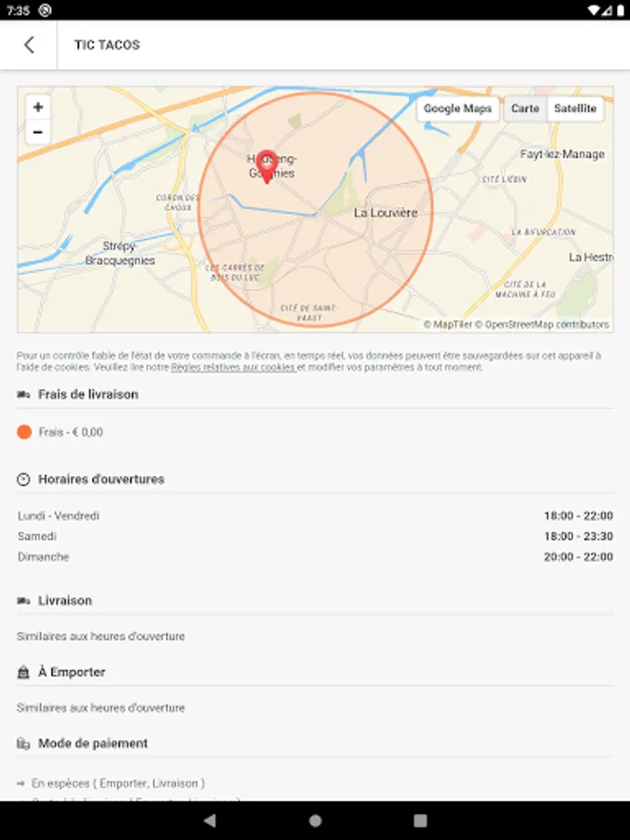Screen dimensions: 630x840
Task: Tap Android back navigation button
Action: (x=210, y=820)
